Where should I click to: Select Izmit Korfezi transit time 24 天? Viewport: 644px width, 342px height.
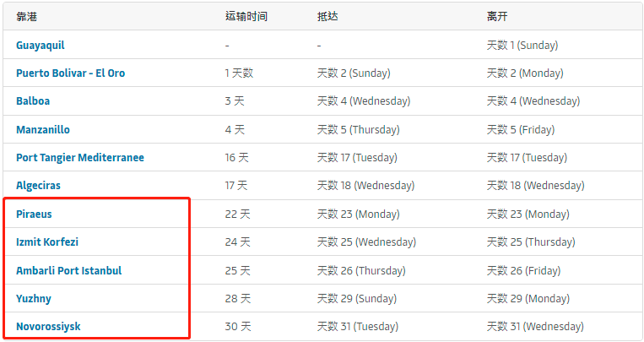pos(237,242)
